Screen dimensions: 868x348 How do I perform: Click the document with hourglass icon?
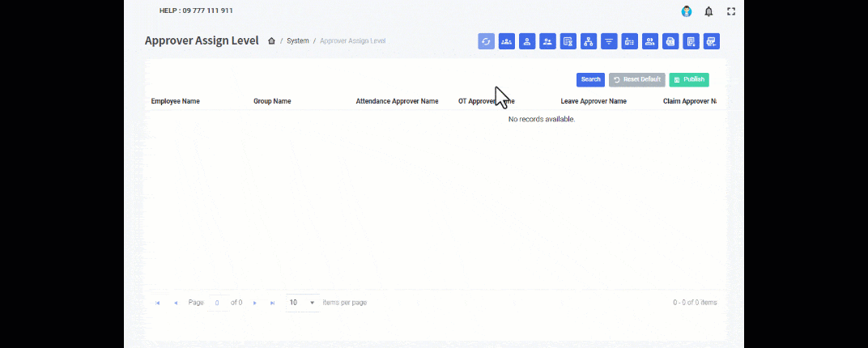(x=568, y=41)
